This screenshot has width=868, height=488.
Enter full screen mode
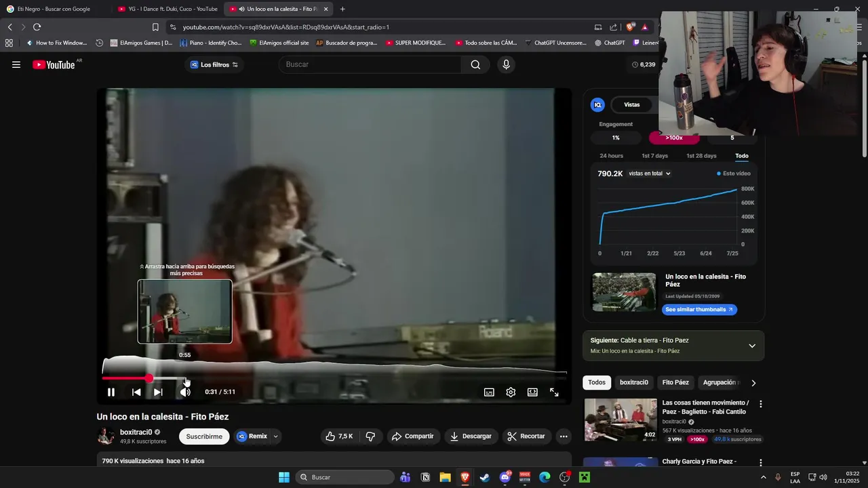(554, 392)
